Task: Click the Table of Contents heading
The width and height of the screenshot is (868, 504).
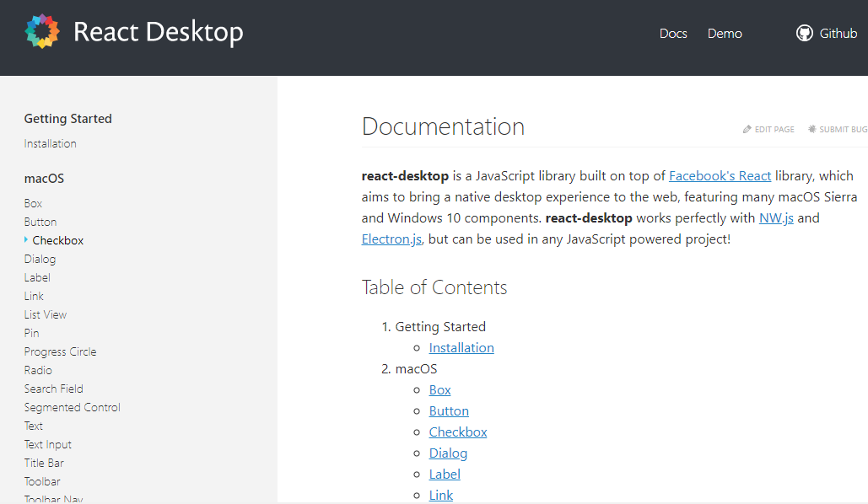Action: pos(434,287)
